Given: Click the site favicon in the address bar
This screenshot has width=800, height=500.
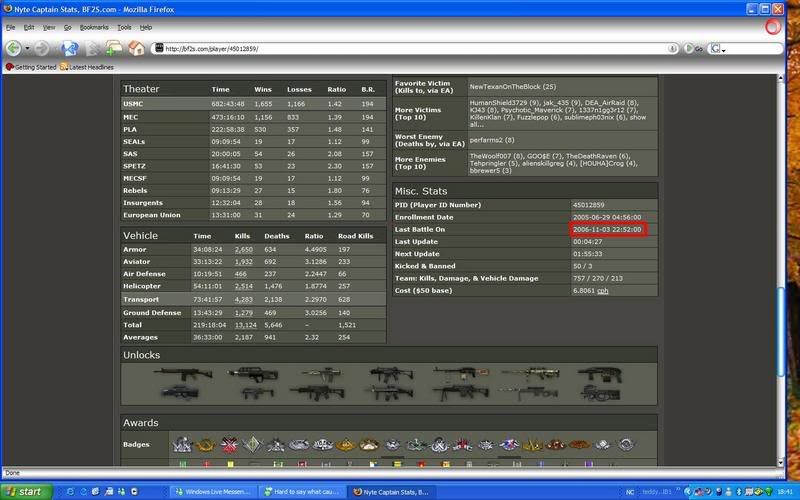Looking at the screenshot, I should click(x=159, y=48).
